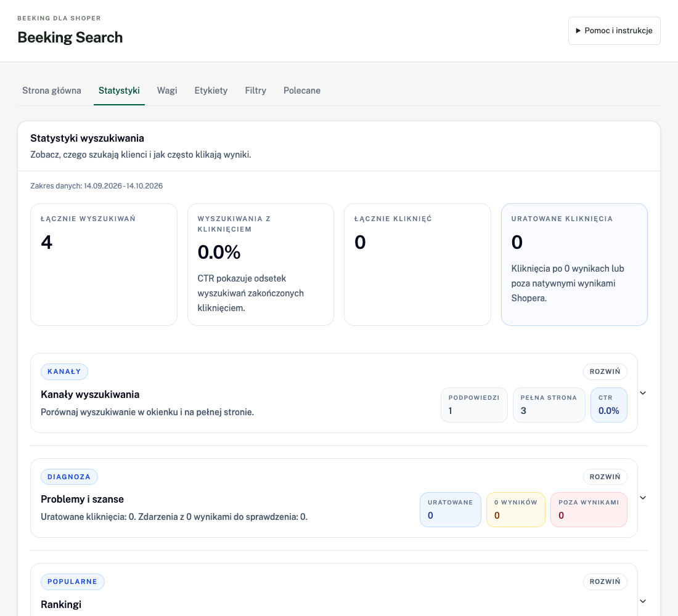
Task: Click the Rankingi section title
Action: pos(61,605)
